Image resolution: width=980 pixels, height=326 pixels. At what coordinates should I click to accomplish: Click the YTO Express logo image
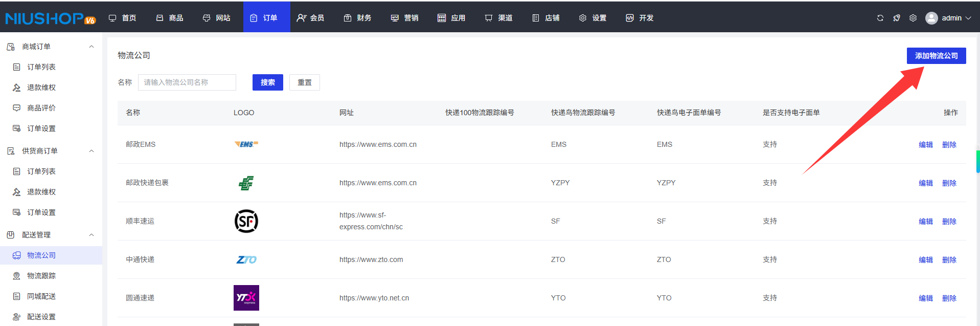(246, 298)
